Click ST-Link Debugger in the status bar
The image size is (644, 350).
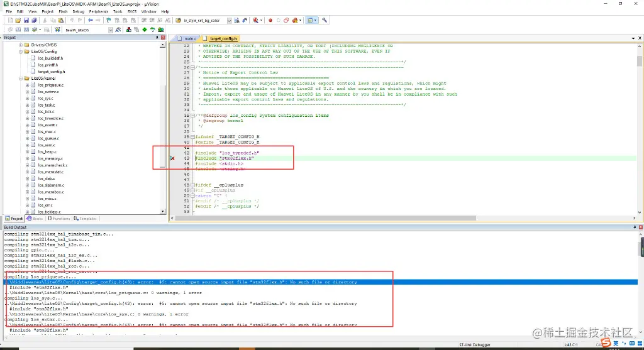[474, 345]
